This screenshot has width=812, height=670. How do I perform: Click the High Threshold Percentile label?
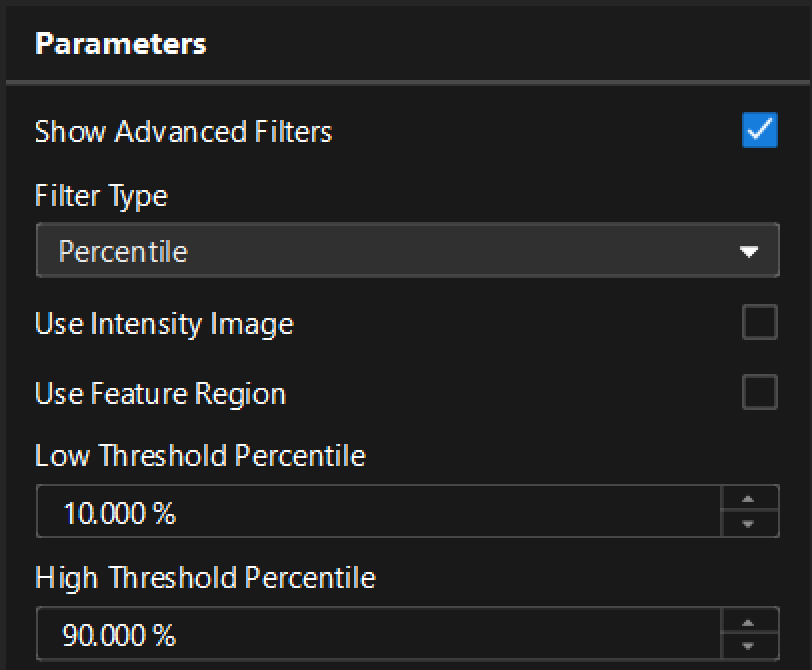[x=205, y=578]
